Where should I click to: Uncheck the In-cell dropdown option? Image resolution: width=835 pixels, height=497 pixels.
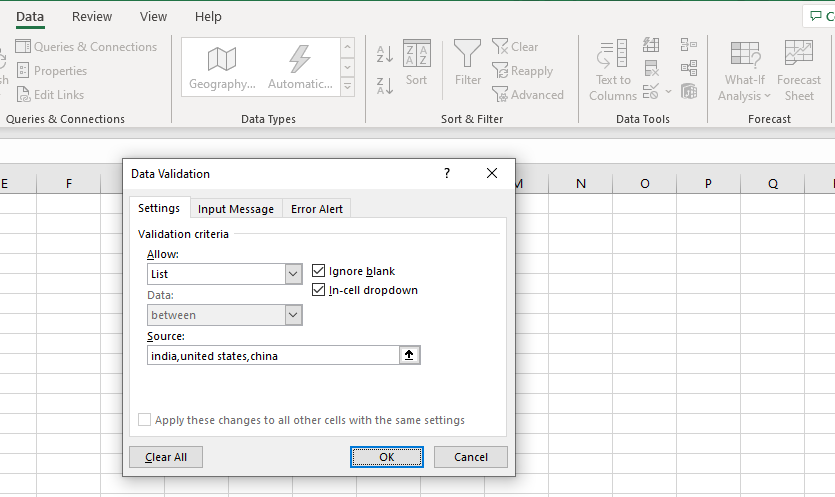pyautogui.click(x=318, y=290)
